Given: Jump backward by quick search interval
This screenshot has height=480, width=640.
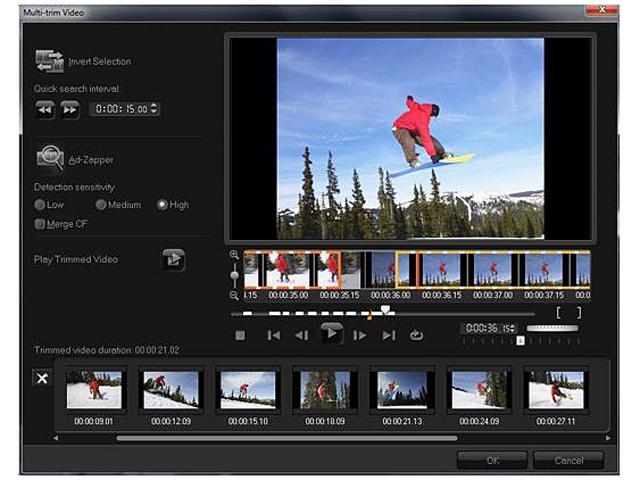Looking at the screenshot, I should 45,109.
